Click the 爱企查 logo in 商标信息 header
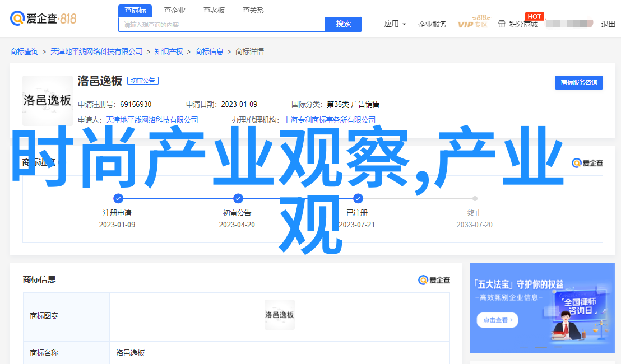This screenshot has height=364, width=621. [x=434, y=280]
